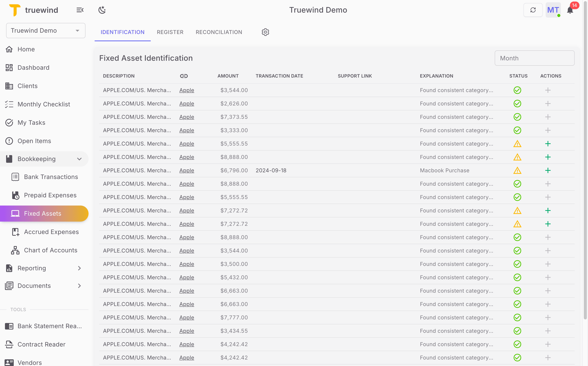This screenshot has width=588, height=366.
Task: Switch to the REGISTER tab
Action: [x=170, y=32]
